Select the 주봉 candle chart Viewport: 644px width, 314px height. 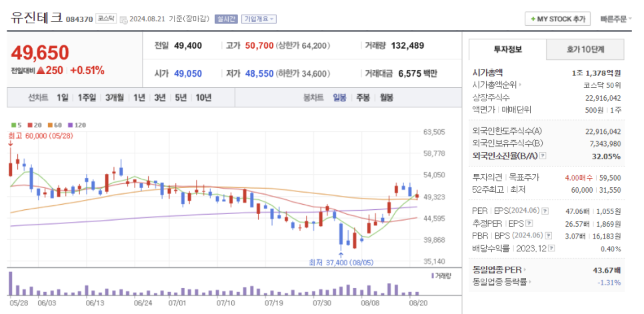pyautogui.click(x=363, y=97)
